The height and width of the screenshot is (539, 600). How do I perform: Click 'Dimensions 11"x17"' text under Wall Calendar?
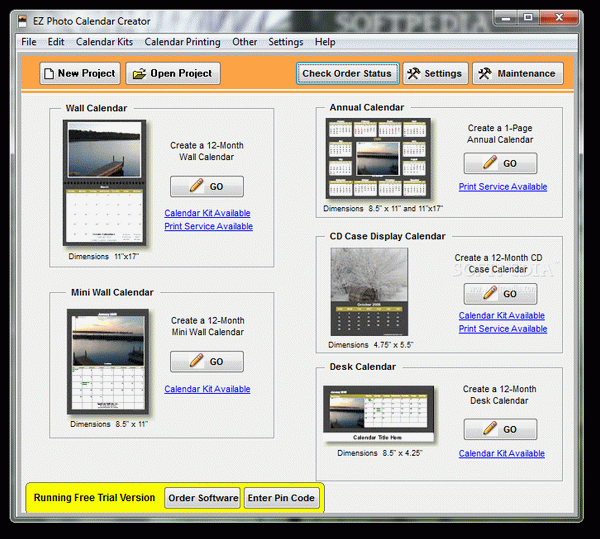pos(104,256)
